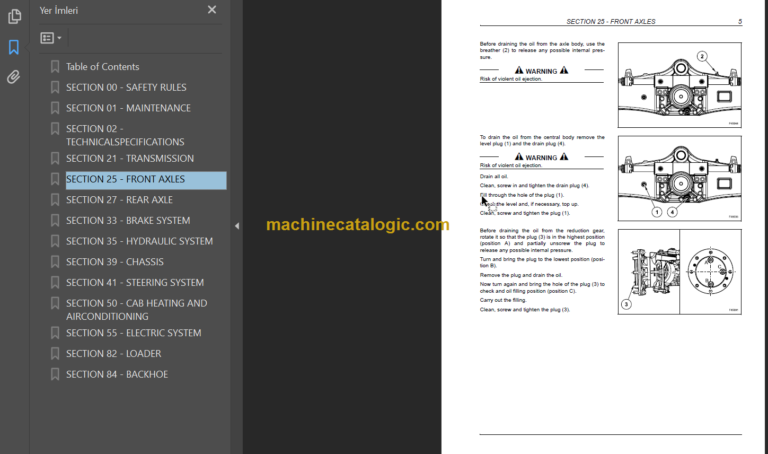Click bookmark icon beside SECTION 33 - BRAKE SYSTEM
Screen dimensions: 768x454
(x=55, y=220)
